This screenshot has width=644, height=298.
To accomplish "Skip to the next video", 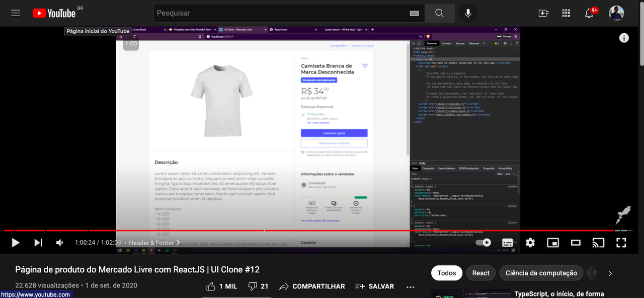I will tap(38, 243).
